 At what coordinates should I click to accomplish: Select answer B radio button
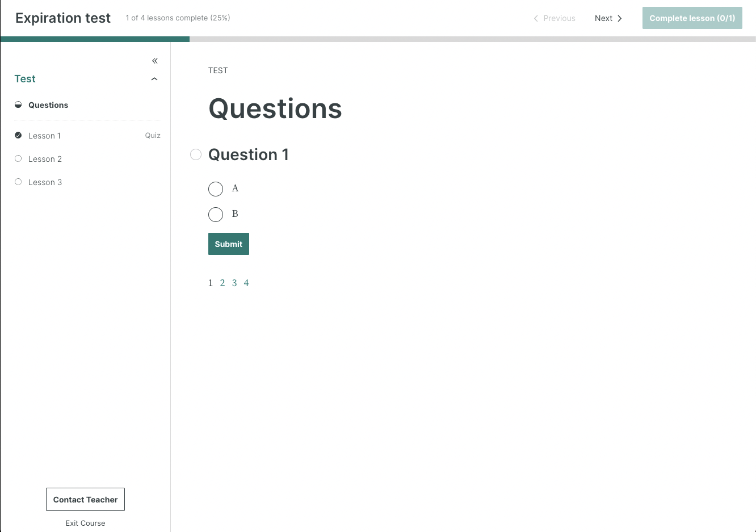216,215
